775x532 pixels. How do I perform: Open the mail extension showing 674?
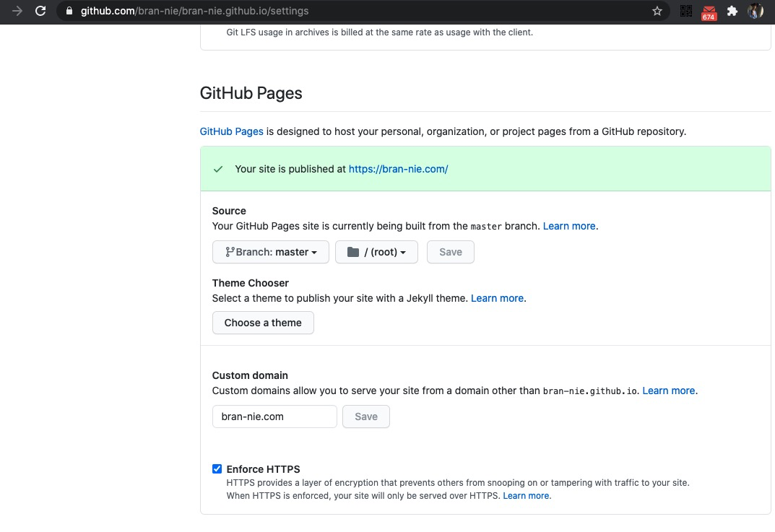[x=709, y=12]
